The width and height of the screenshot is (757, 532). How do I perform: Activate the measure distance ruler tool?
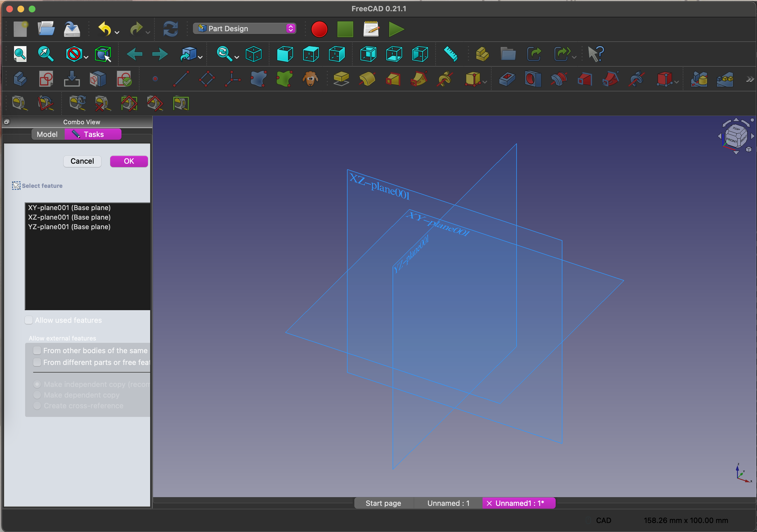(450, 54)
